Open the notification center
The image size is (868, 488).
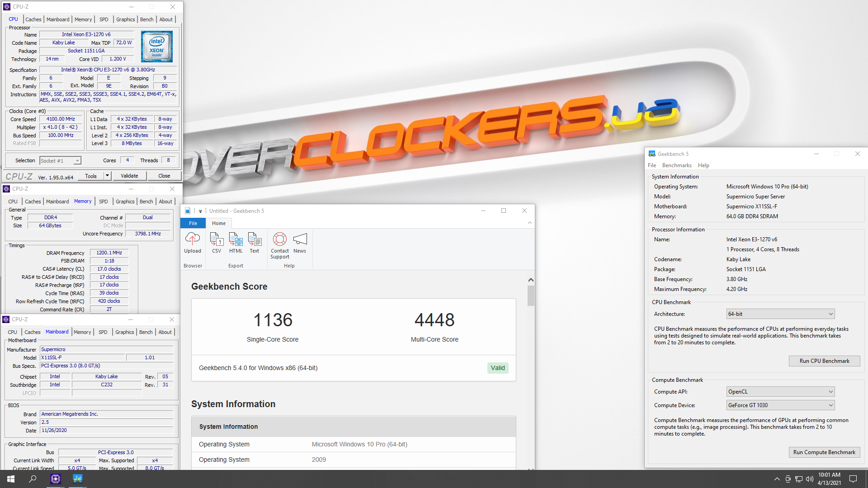[853, 479]
